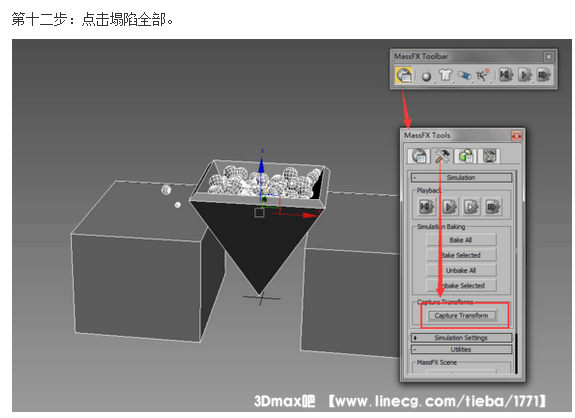Viewport: 575px width, 418px height.
Task: Pick the constraint icon in MassFX Toolbar
Action: point(464,75)
